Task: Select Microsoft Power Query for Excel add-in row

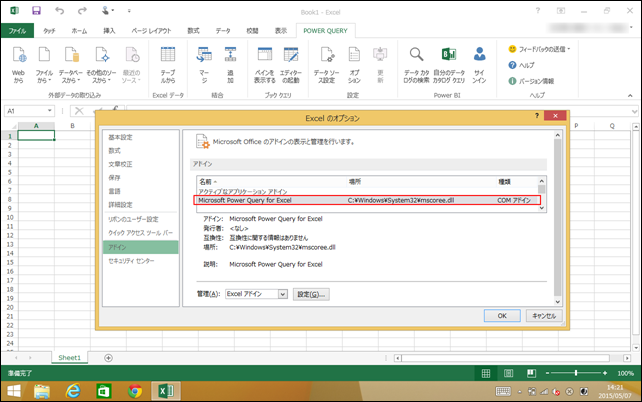Action: tap(367, 200)
